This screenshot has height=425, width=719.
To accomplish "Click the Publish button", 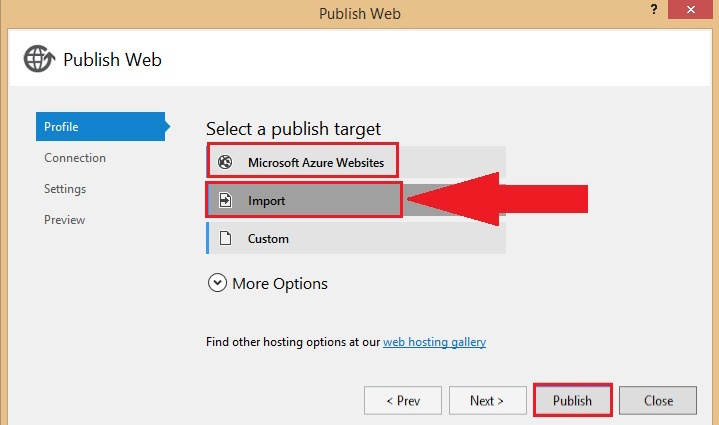I will pos(573,401).
